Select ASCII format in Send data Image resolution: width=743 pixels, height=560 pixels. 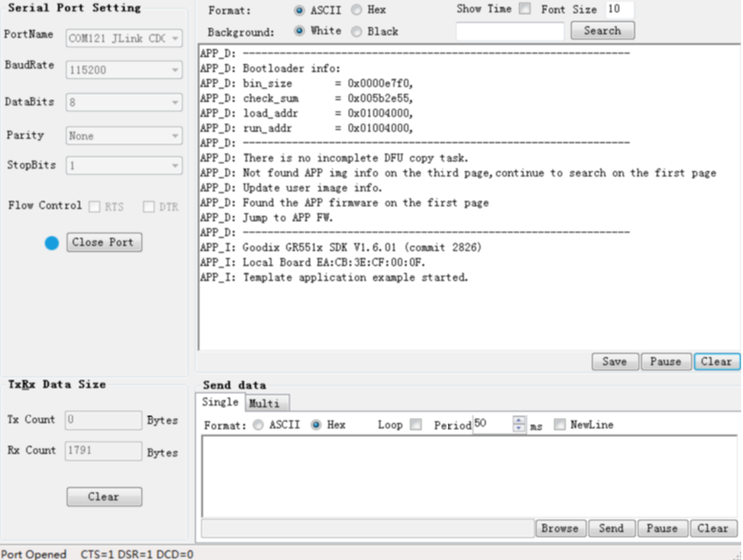coord(257,425)
